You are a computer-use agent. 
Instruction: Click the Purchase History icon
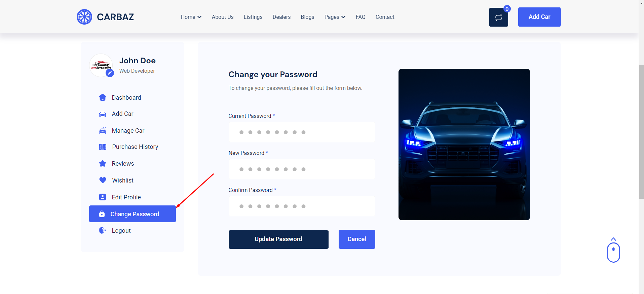pos(103,147)
